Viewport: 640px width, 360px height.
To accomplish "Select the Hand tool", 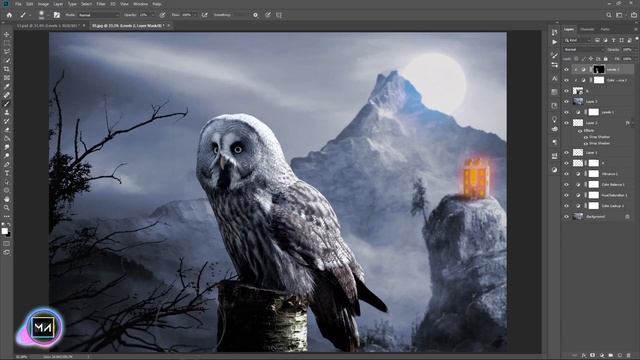I will pyautogui.click(x=7, y=199).
